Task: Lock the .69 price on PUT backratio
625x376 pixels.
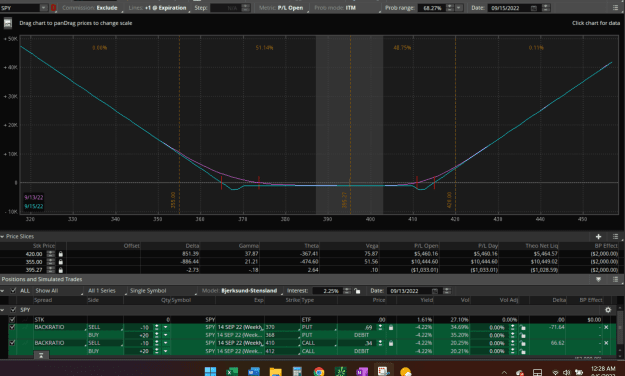Action: (x=391, y=327)
